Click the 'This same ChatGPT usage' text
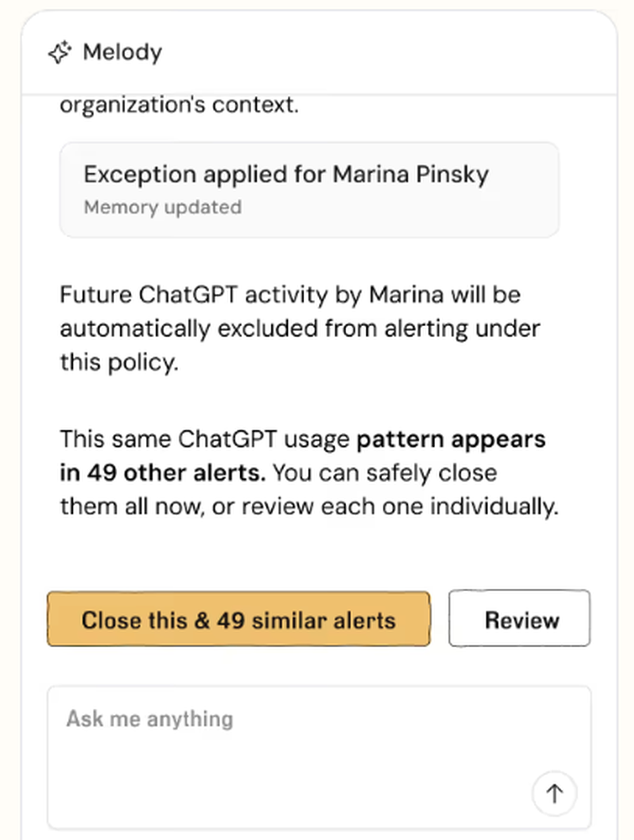634x840 pixels. (x=204, y=439)
